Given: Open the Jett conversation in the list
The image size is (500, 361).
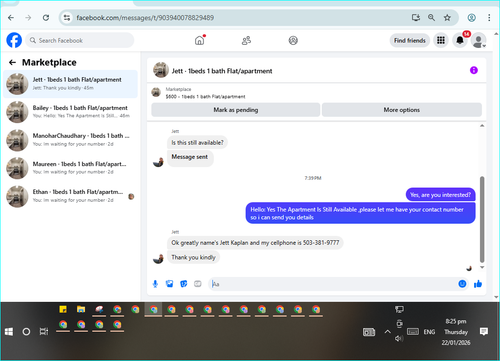Looking at the screenshot, I should (70, 84).
